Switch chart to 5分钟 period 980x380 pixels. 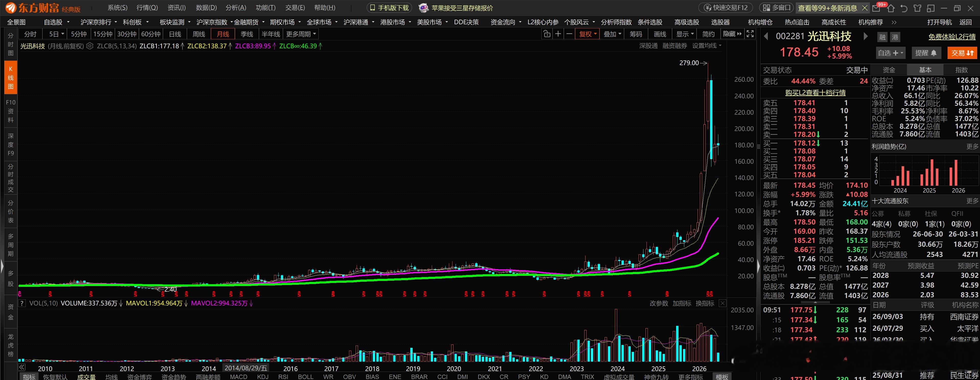(x=79, y=34)
